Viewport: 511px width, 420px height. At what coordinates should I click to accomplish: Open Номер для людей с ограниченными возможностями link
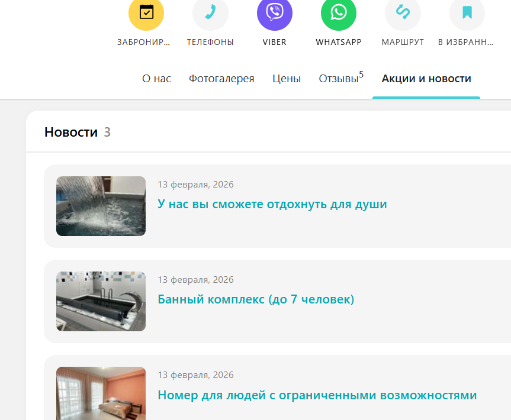317,395
